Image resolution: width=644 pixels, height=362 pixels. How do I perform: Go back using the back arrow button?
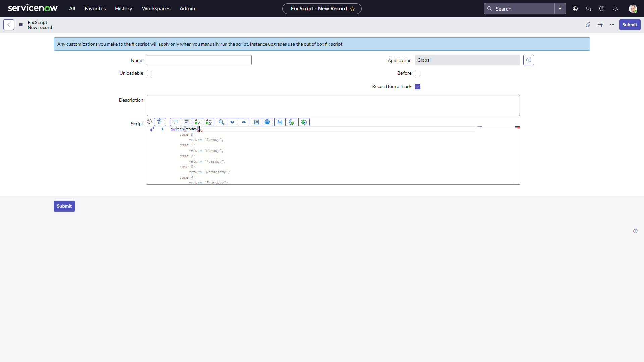pos(9,25)
